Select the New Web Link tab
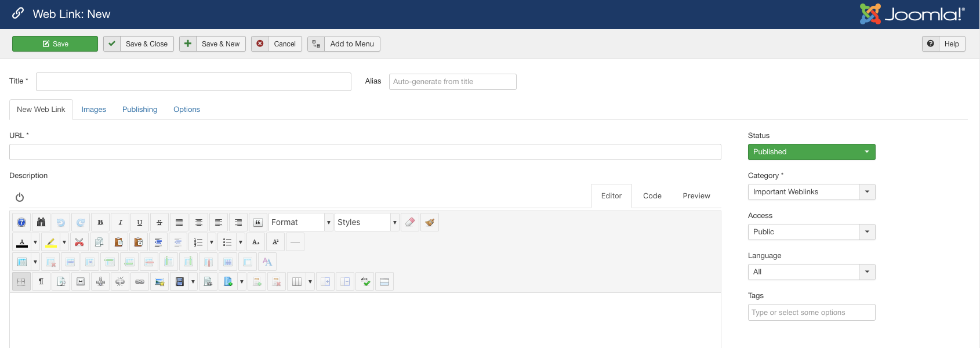Viewport: 980px width, 348px height. [x=41, y=110]
